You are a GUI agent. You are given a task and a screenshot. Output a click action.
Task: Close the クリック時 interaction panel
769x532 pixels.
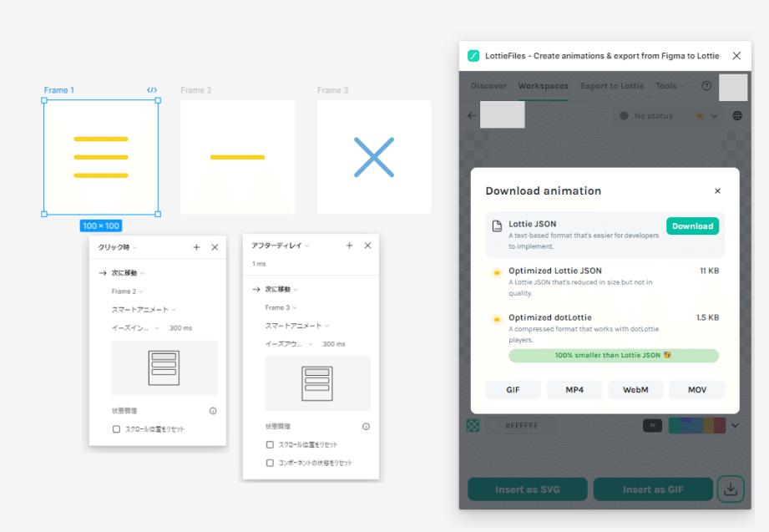pos(215,247)
